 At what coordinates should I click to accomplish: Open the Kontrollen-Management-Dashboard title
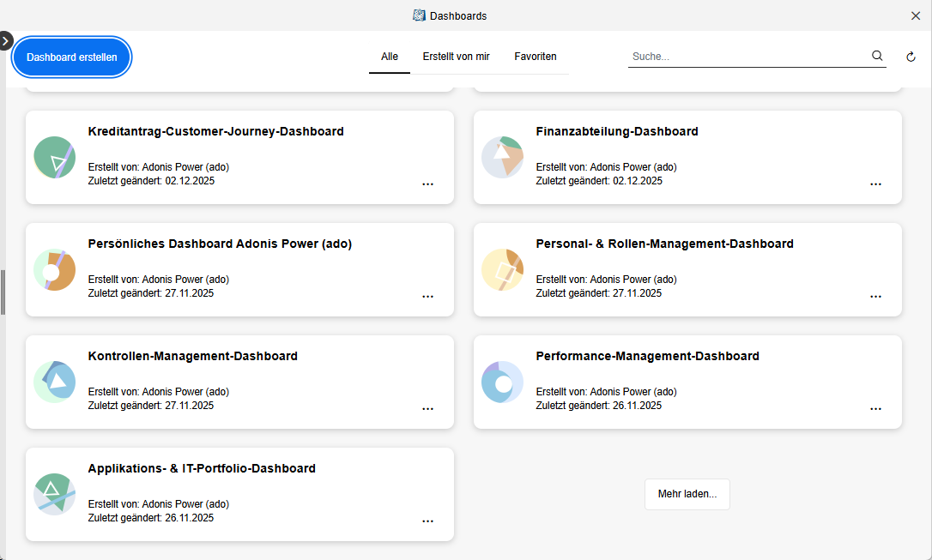(x=192, y=356)
